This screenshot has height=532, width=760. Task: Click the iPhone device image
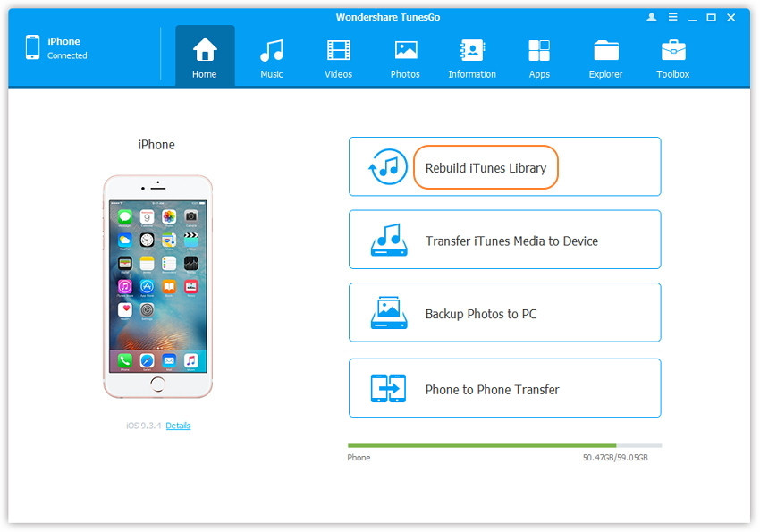(x=157, y=287)
